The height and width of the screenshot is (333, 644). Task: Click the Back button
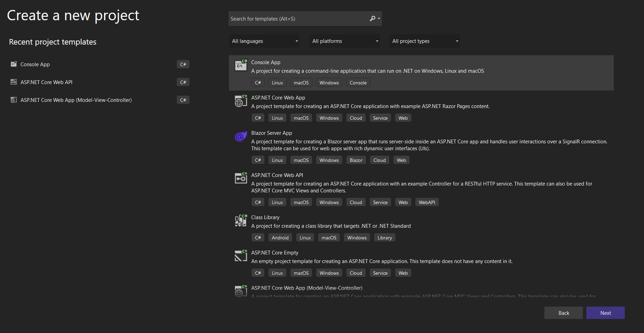point(564,313)
